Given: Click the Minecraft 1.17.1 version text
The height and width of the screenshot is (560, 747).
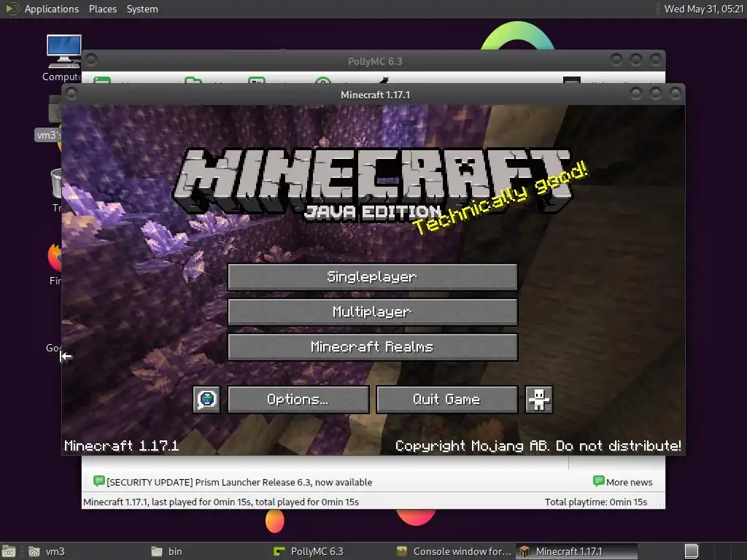Looking at the screenshot, I should coord(122,446).
